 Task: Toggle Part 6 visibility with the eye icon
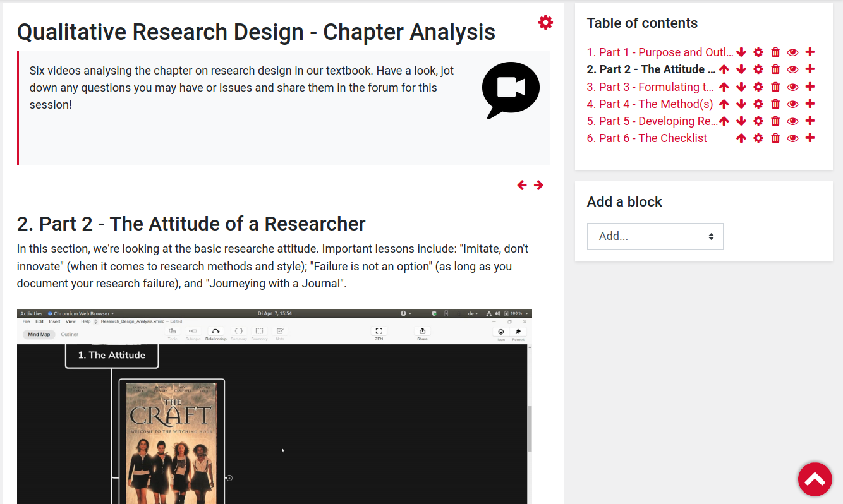point(792,138)
